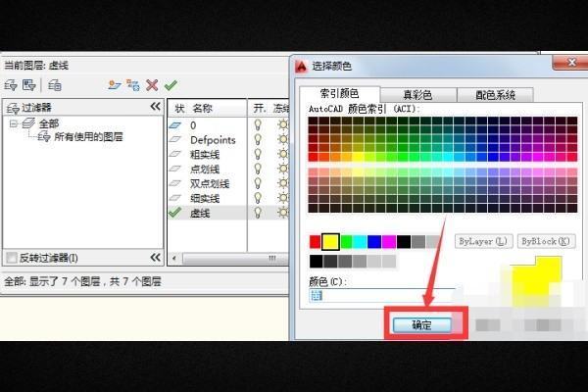The height and width of the screenshot is (392, 588).
Task: Click the sun freeze icon for layer 0
Action: tap(284, 125)
